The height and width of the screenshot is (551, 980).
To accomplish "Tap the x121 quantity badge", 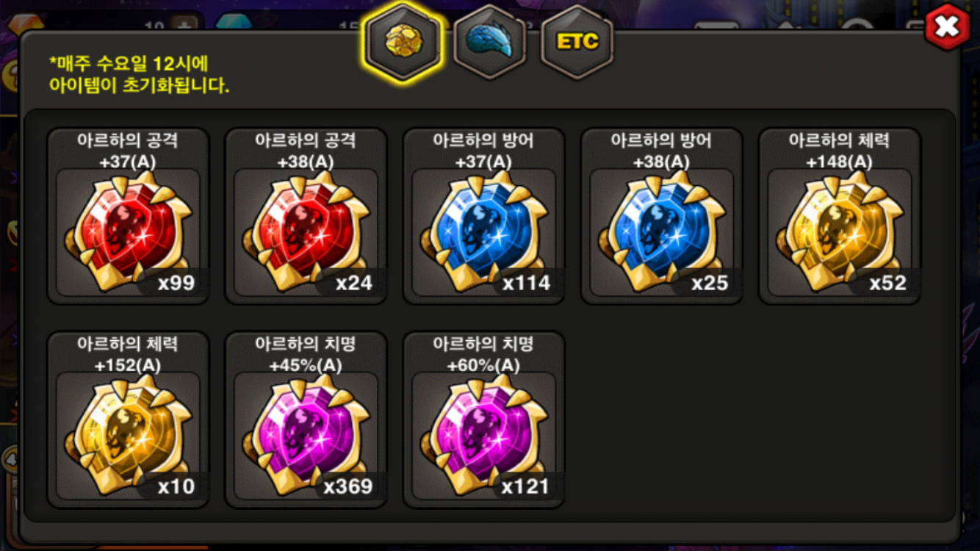I will [x=525, y=486].
